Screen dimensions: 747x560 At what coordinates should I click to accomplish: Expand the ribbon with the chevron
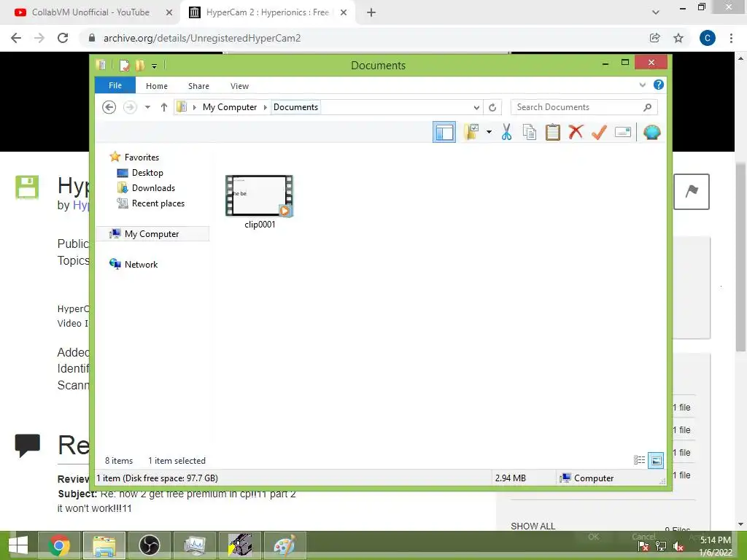click(x=642, y=85)
